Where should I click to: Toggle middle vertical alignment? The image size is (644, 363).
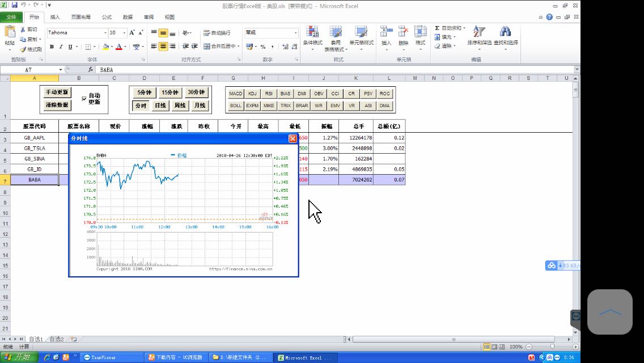pyautogui.click(x=163, y=33)
